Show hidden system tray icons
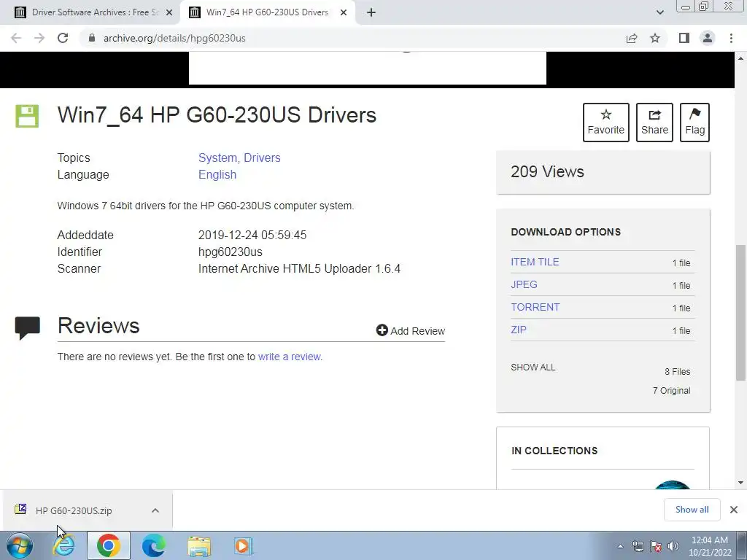Image resolution: width=747 pixels, height=560 pixels. (620, 546)
